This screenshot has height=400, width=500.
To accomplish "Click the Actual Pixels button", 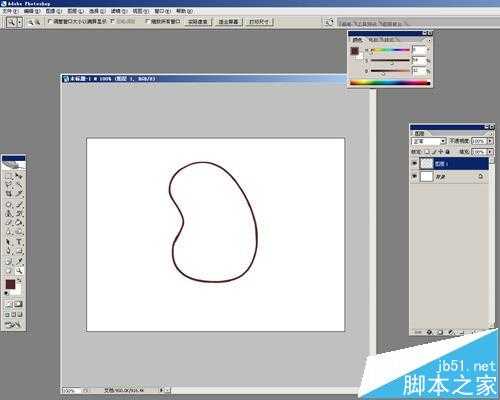I will click(x=198, y=22).
